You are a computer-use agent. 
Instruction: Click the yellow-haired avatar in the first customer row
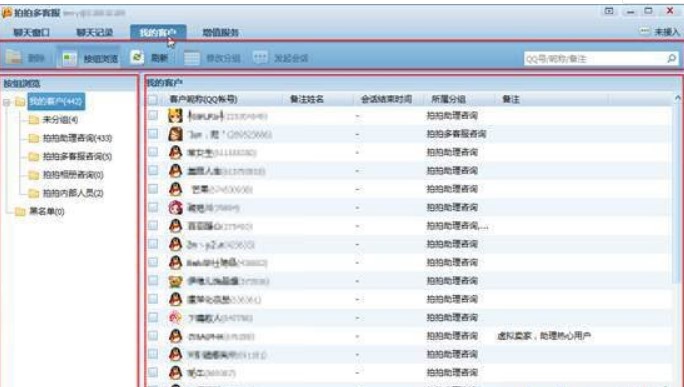pyautogui.click(x=175, y=116)
